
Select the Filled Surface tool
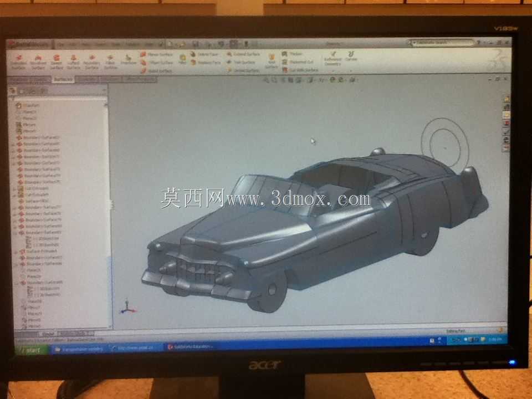110,62
